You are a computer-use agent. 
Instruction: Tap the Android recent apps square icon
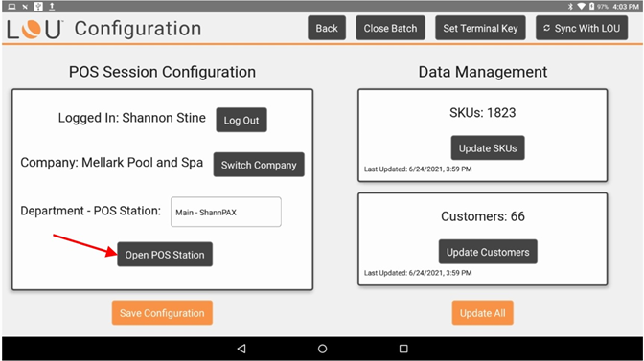coord(403,349)
